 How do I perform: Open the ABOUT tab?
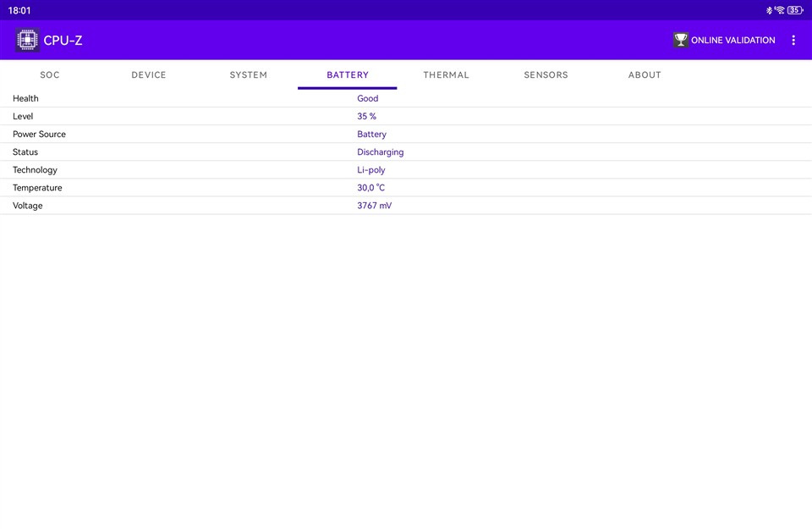(645, 74)
